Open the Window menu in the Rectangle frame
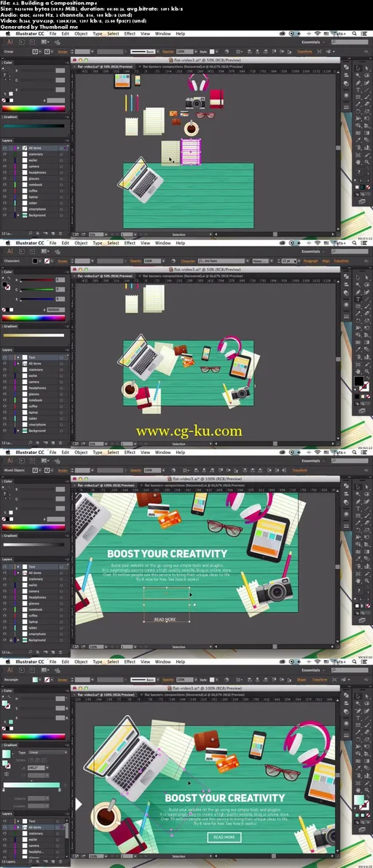 point(163,661)
